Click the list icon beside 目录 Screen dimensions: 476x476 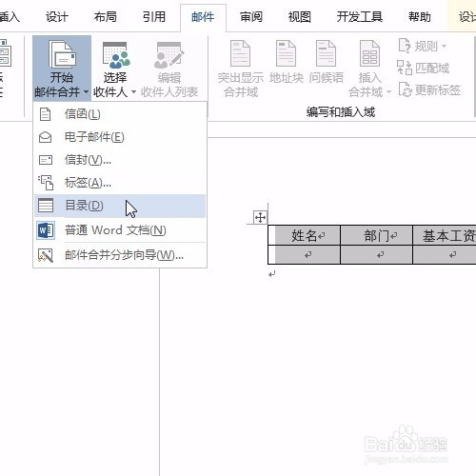[x=46, y=206]
